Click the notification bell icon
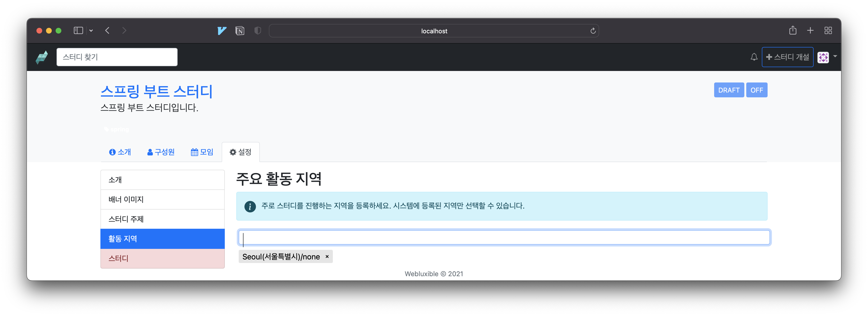The height and width of the screenshot is (316, 868). point(754,57)
